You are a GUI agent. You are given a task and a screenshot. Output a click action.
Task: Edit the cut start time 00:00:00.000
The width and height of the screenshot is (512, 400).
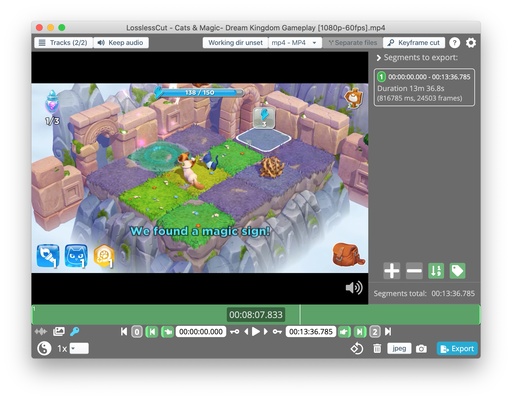point(201,332)
